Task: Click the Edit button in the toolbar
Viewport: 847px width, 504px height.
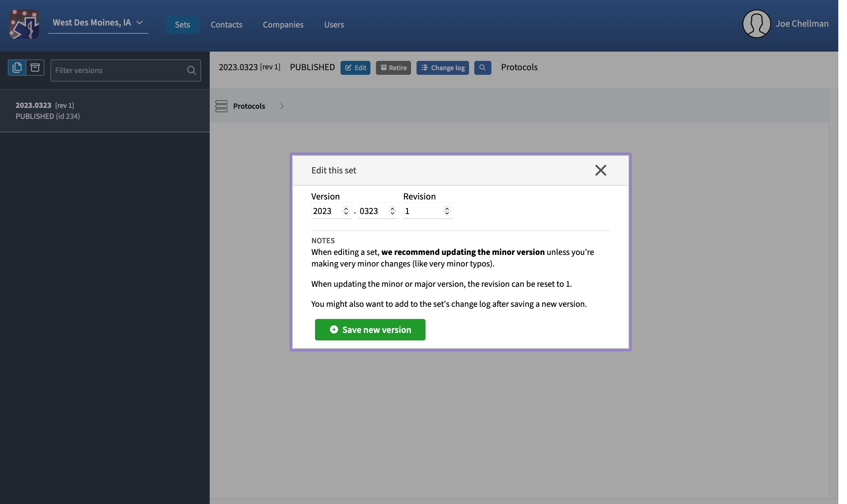Action: [x=355, y=68]
